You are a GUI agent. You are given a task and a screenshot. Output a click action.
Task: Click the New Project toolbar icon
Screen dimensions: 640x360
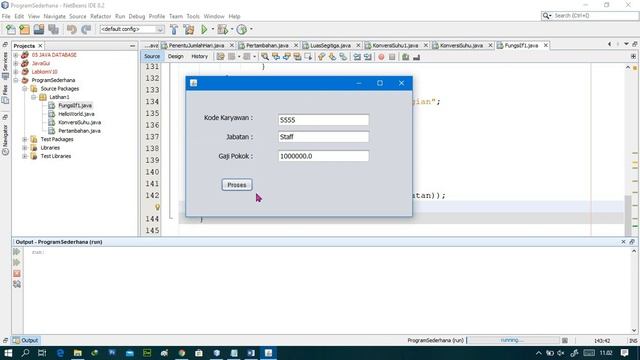(24, 29)
